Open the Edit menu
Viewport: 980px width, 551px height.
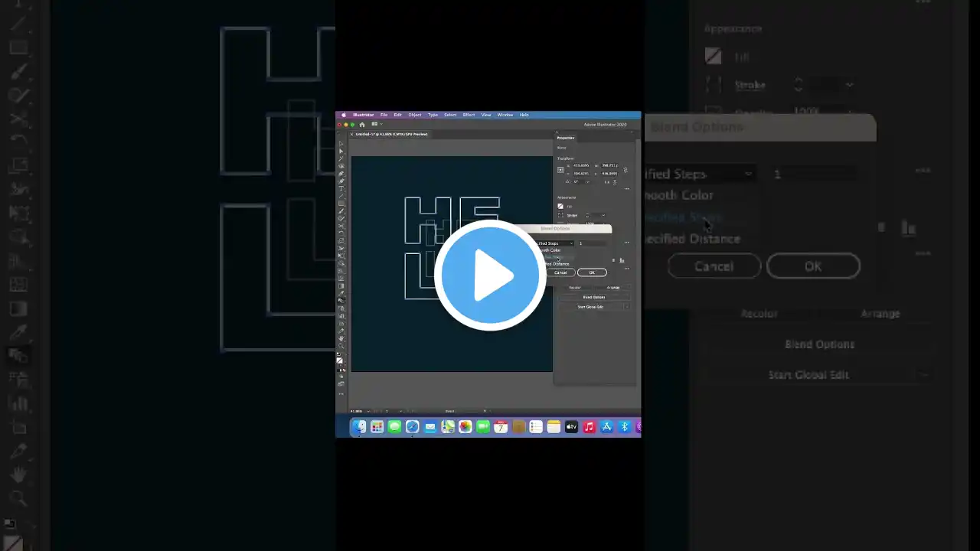coord(397,115)
